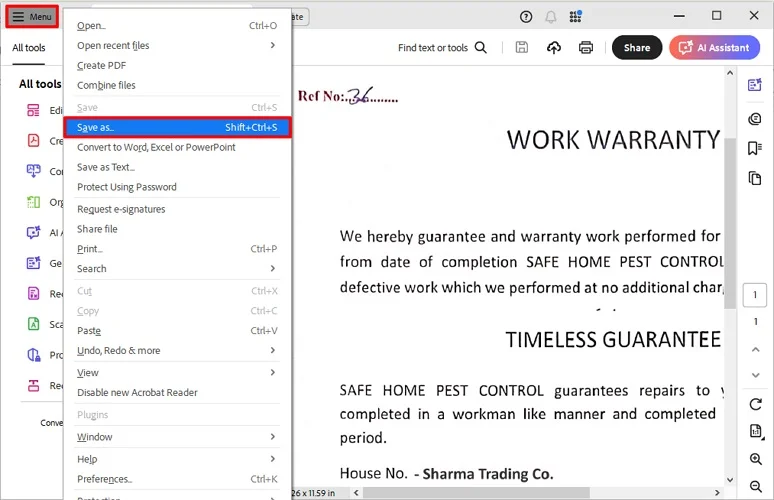Image resolution: width=774 pixels, height=500 pixels.
Task: Open the generative summary icon in right panel
Action: [x=755, y=85]
